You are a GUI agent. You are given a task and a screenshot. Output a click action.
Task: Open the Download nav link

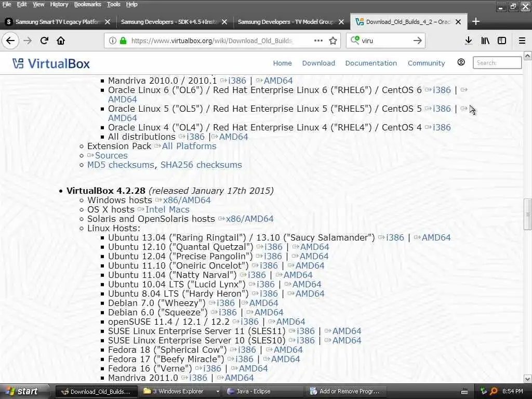pos(318,63)
